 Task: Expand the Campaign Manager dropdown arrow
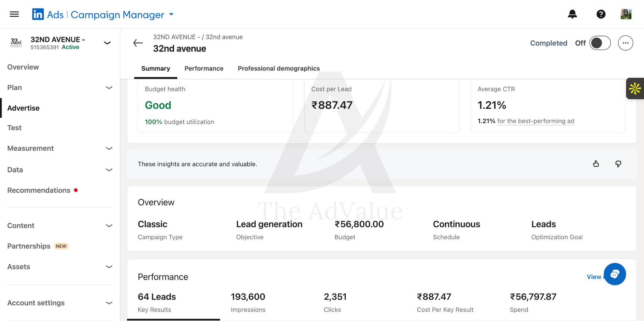point(171,14)
